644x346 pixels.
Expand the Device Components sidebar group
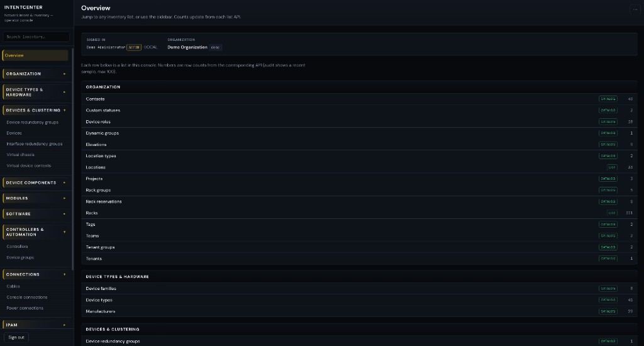pos(35,182)
